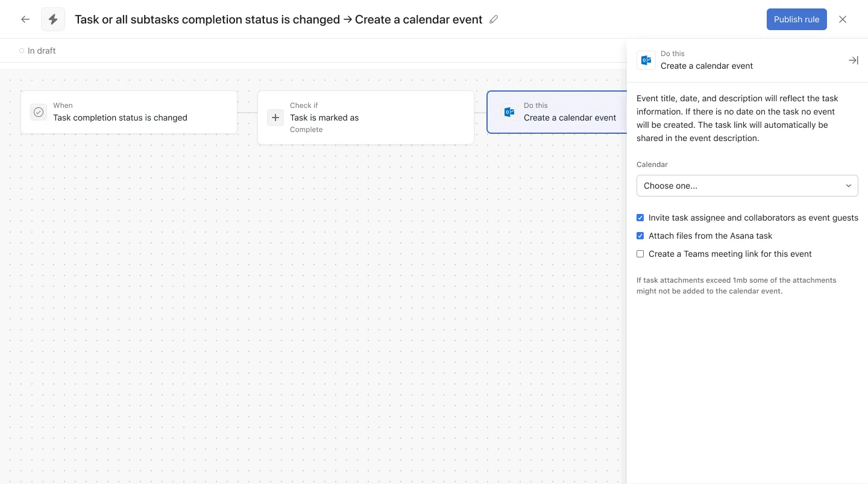Edit the rule name using the pencil icon
The image size is (868, 484).
tap(494, 19)
